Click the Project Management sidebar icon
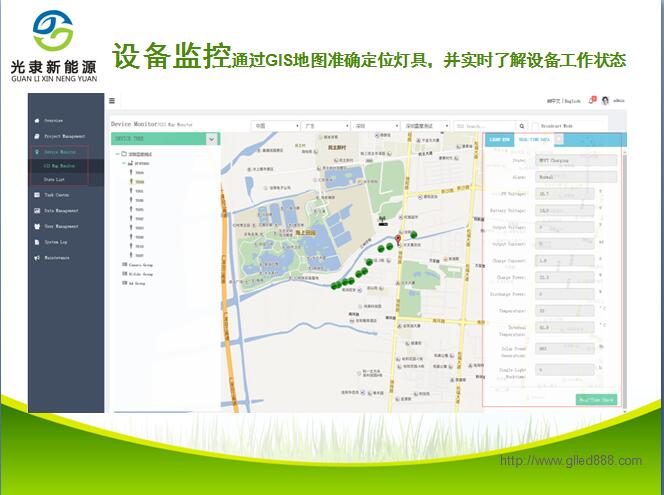Screen dimensions: 664x495 (x=37, y=136)
